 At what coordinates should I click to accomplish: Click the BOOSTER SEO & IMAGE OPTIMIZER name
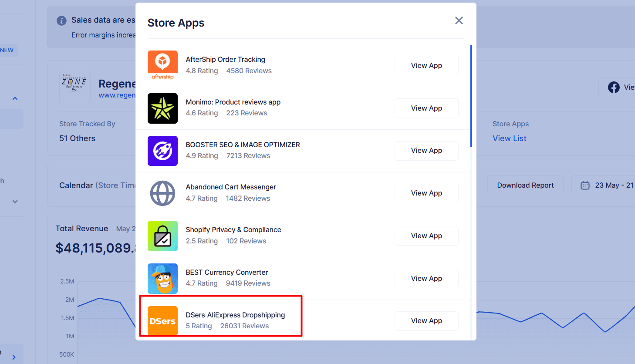pyautogui.click(x=243, y=145)
